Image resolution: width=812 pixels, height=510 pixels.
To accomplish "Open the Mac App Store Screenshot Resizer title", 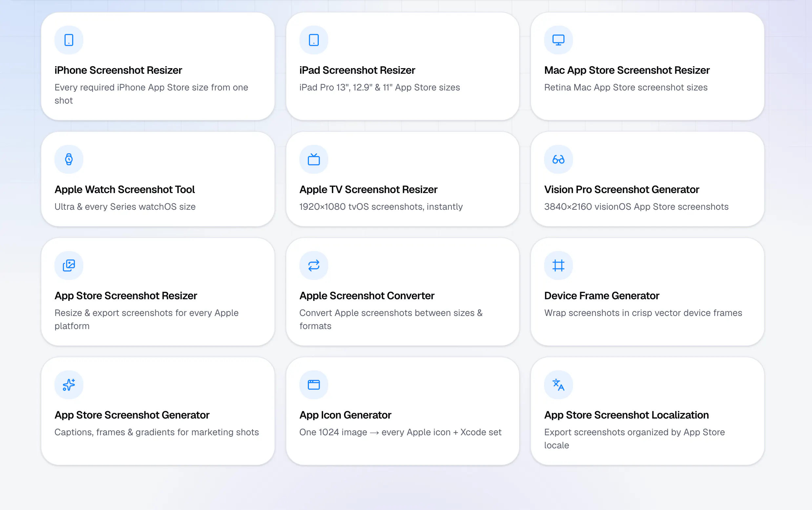I will coord(627,70).
